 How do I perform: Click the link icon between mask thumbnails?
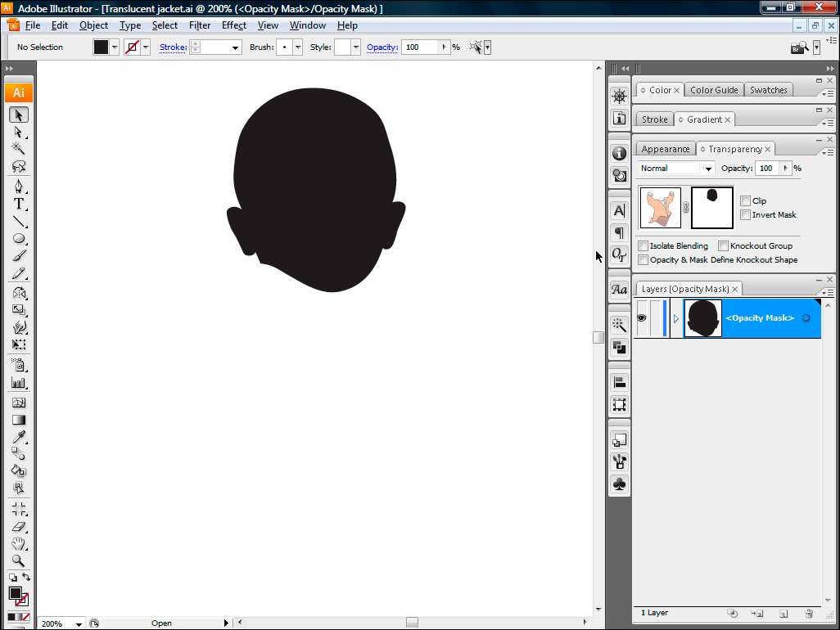tap(686, 208)
